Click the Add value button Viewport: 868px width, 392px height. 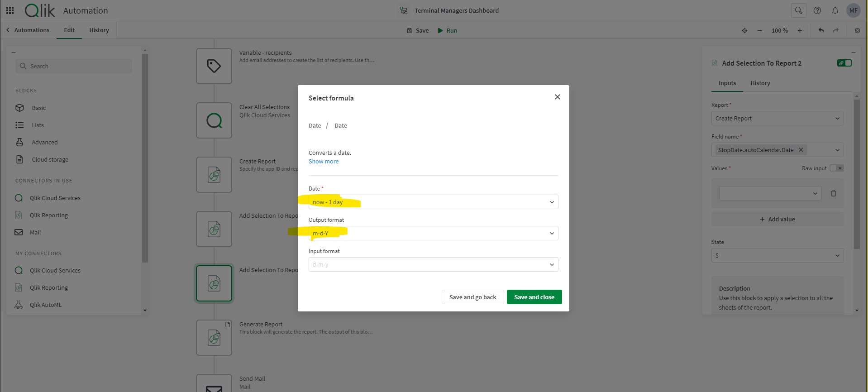[x=777, y=219]
